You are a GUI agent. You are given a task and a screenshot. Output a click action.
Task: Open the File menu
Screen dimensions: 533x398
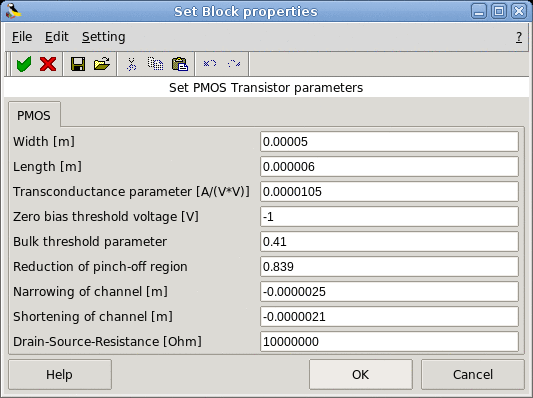[x=22, y=37]
